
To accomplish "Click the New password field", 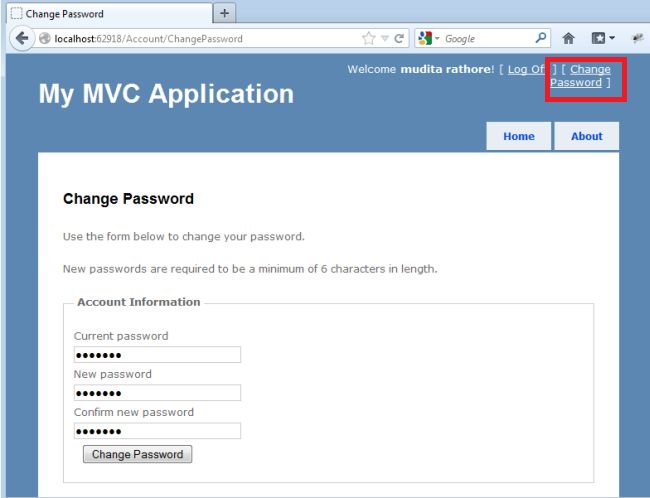I will [x=157, y=393].
